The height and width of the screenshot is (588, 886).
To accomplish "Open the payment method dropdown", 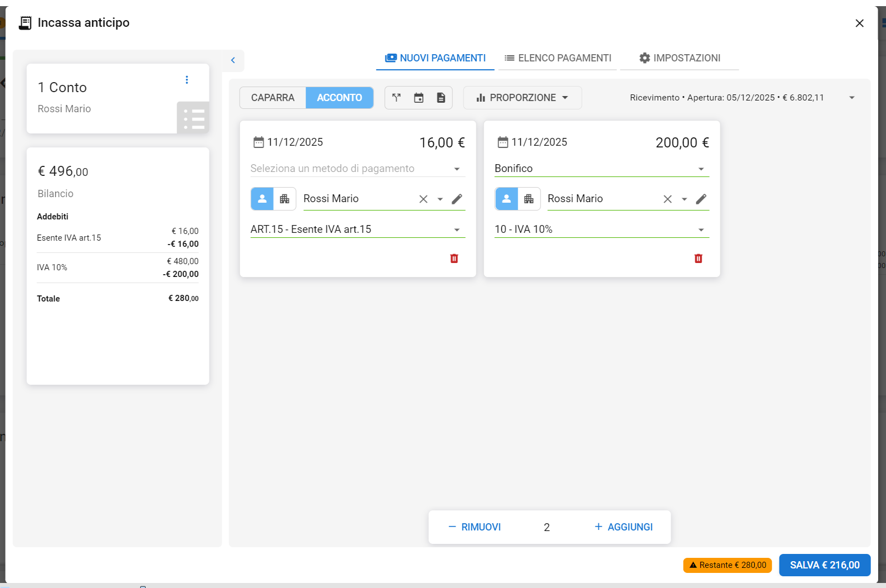I will coord(357,169).
